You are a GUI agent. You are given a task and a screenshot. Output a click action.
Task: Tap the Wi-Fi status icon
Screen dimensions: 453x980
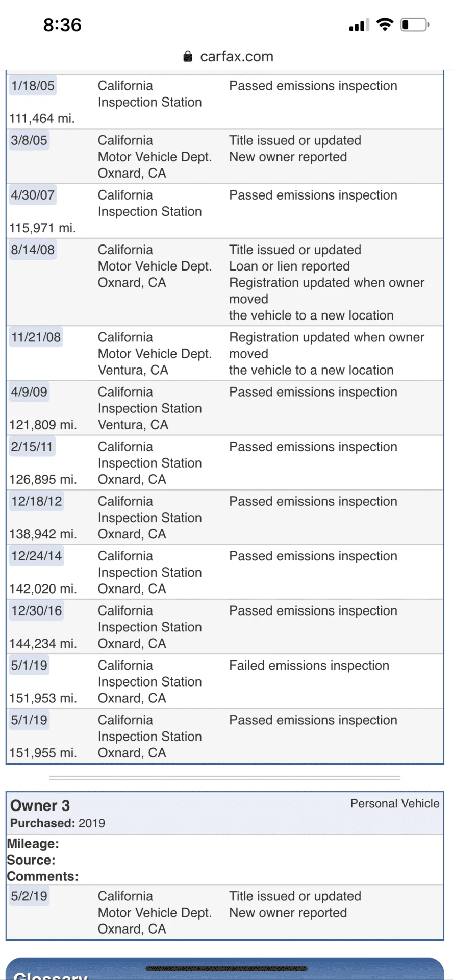point(385,24)
